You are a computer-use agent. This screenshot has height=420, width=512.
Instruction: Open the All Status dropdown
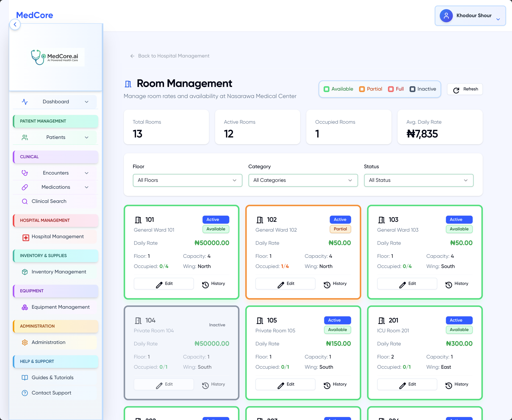(x=418, y=180)
